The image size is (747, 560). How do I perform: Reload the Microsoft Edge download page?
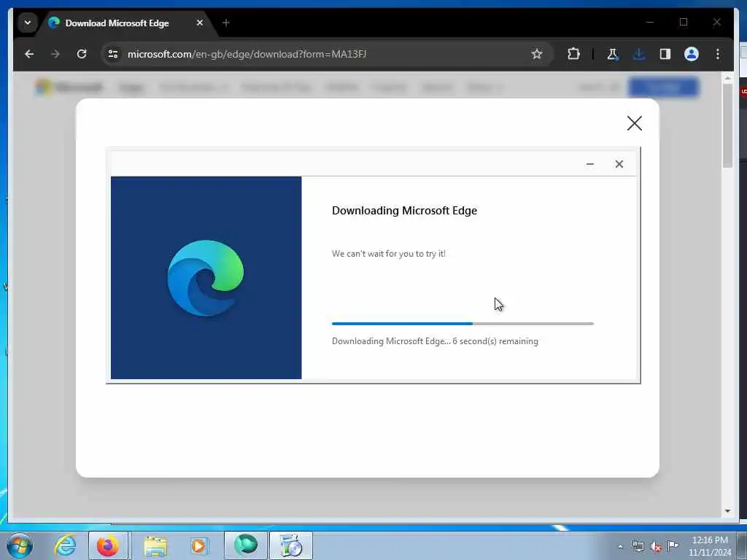(x=82, y=54)
